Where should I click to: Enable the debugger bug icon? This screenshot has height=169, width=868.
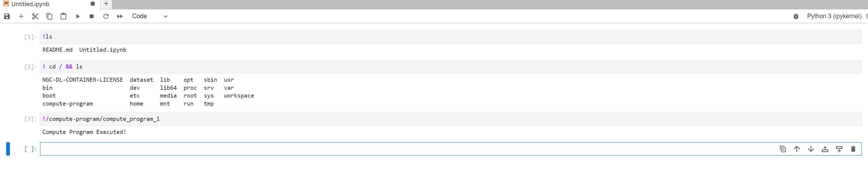[796, 16]
